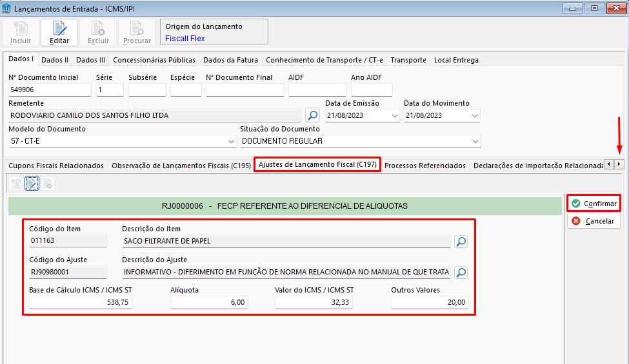
Task: Open Declarações de Importação Relacionadas tab
Action: [x=537, y=166]
